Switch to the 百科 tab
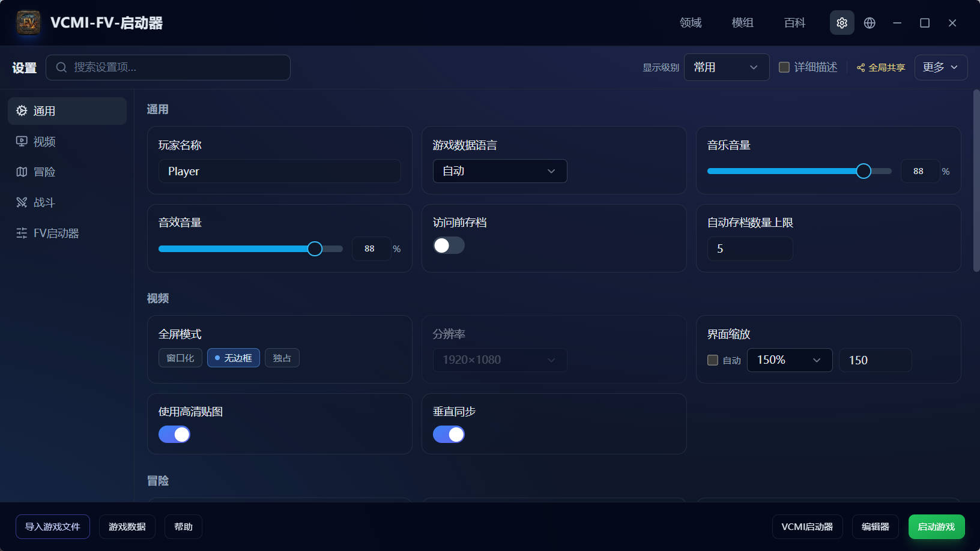 pyautogui.click(x=794, y=23)
